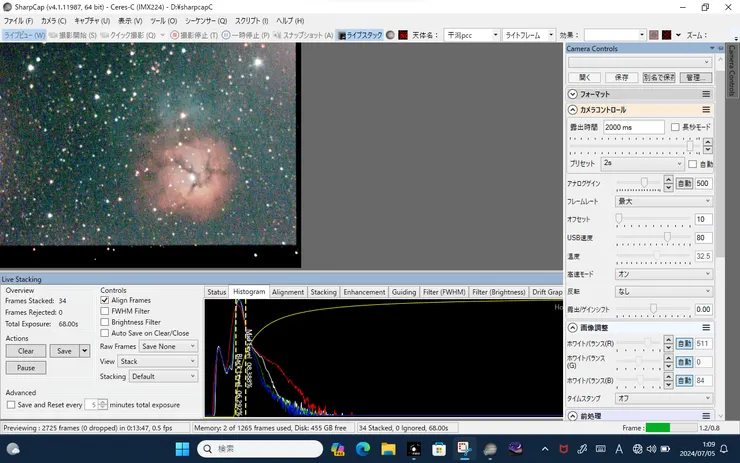740x463 pixels.
Task: Click the スナップショット toolbar button
Action: pos(303,35)
